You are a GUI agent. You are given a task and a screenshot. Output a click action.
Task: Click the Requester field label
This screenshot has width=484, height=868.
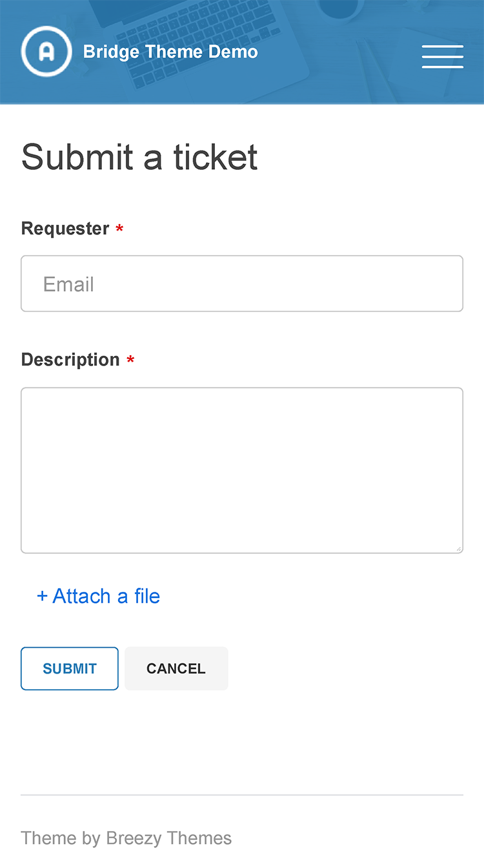(65, 229)
